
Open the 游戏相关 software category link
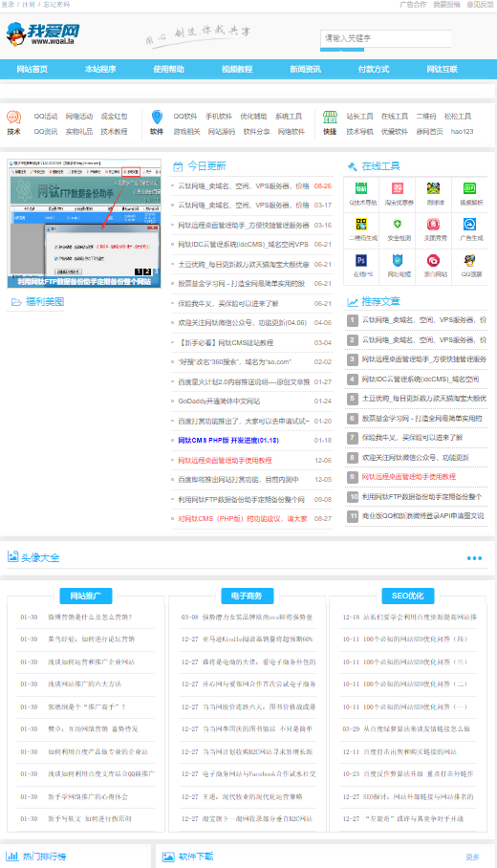point(187,131)
